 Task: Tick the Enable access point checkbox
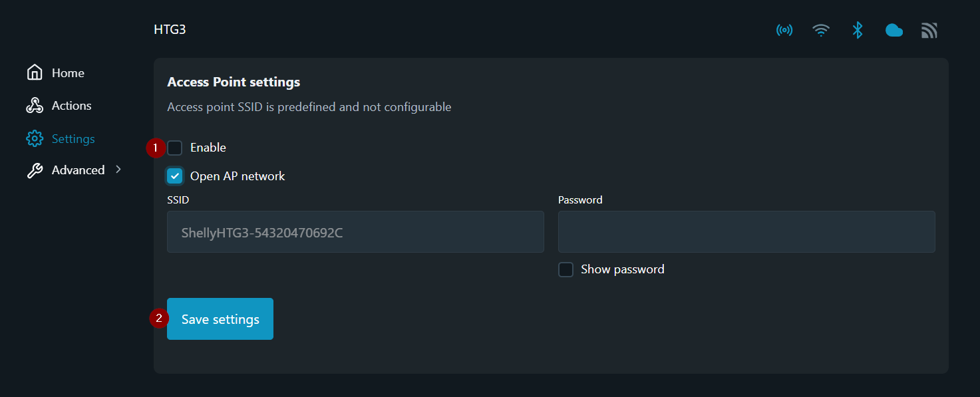click(175, 148)
